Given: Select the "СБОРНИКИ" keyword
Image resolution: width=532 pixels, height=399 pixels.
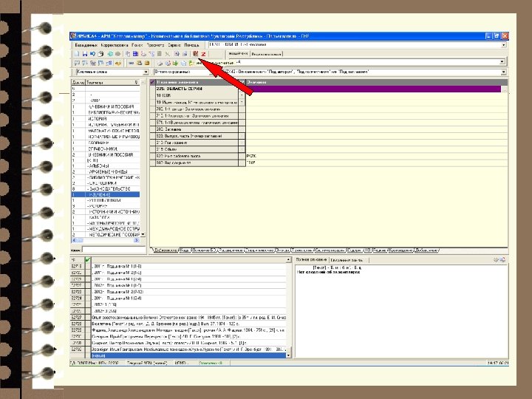Looking at the screenshot, I should [x=106, y=143].
